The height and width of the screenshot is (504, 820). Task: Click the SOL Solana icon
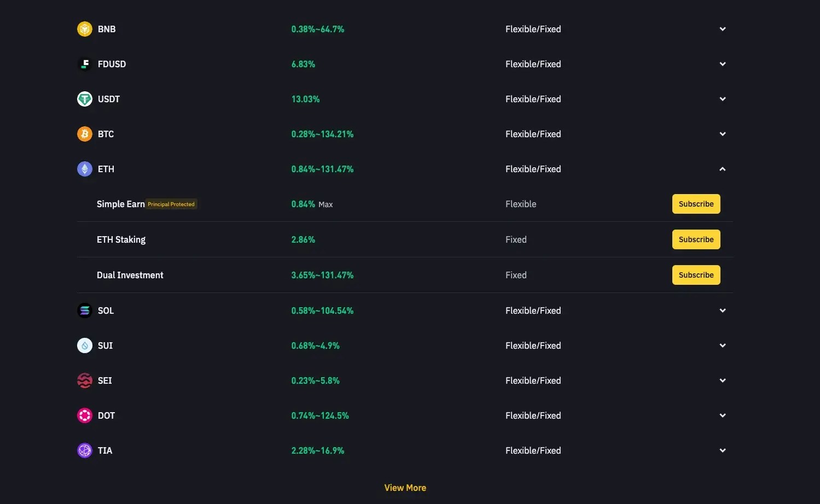click(84, 310)
